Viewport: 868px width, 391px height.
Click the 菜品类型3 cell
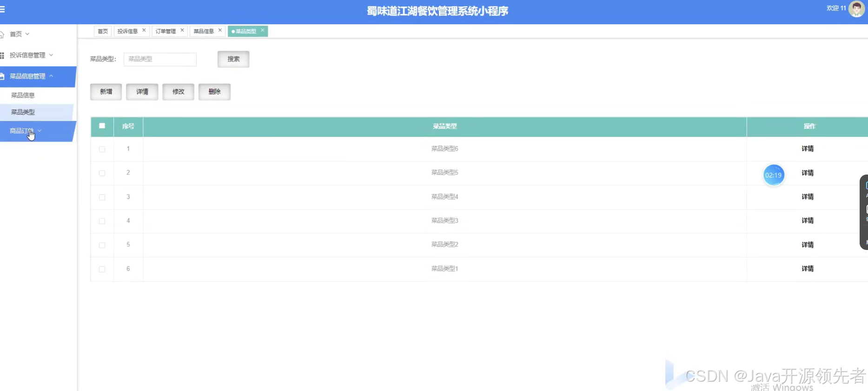coord(445,220)
